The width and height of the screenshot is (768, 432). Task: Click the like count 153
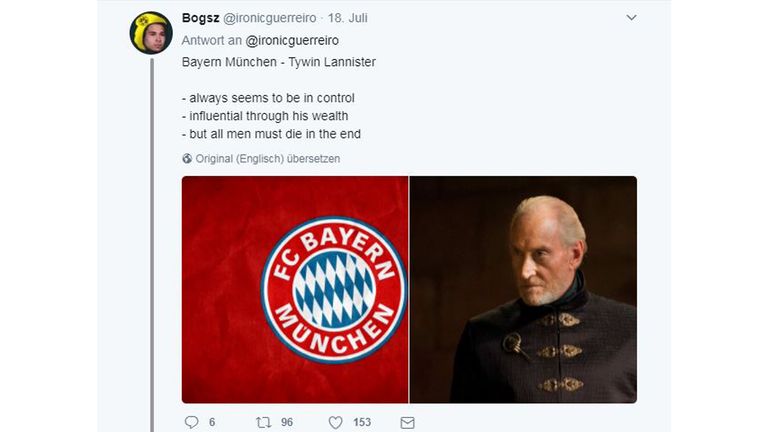coord(362,422)
